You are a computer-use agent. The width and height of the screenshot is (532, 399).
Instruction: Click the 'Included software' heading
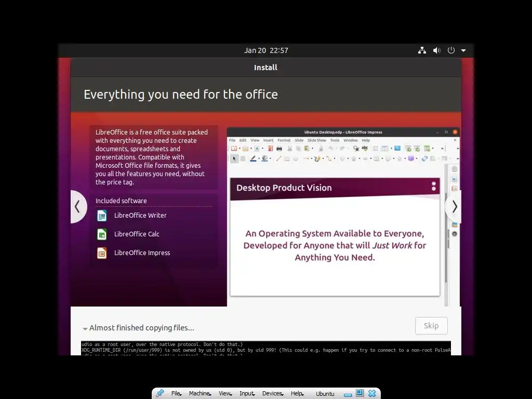click(121, 201)
